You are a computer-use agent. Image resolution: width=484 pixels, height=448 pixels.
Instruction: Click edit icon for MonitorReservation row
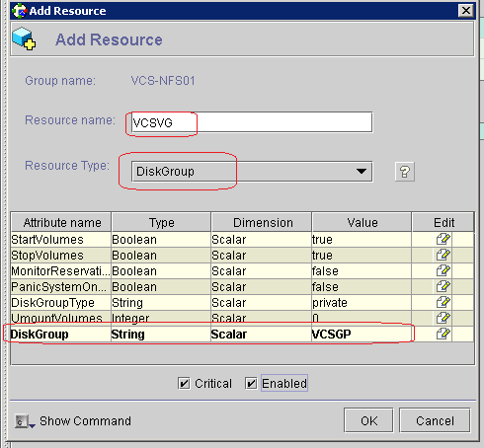(443, 270)
